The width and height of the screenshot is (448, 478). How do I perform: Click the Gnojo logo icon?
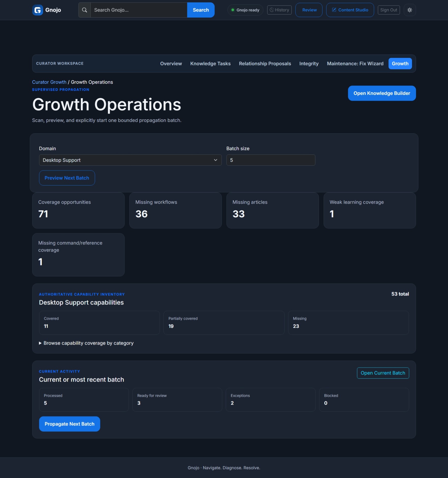tap(38, 10)
